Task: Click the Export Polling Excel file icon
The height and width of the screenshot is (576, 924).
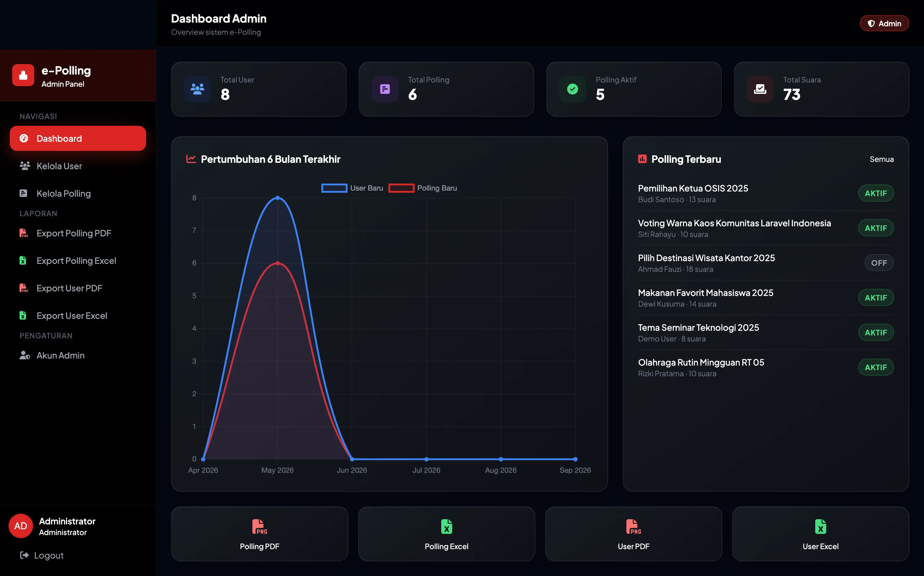Action: click(x=23, y=261)
